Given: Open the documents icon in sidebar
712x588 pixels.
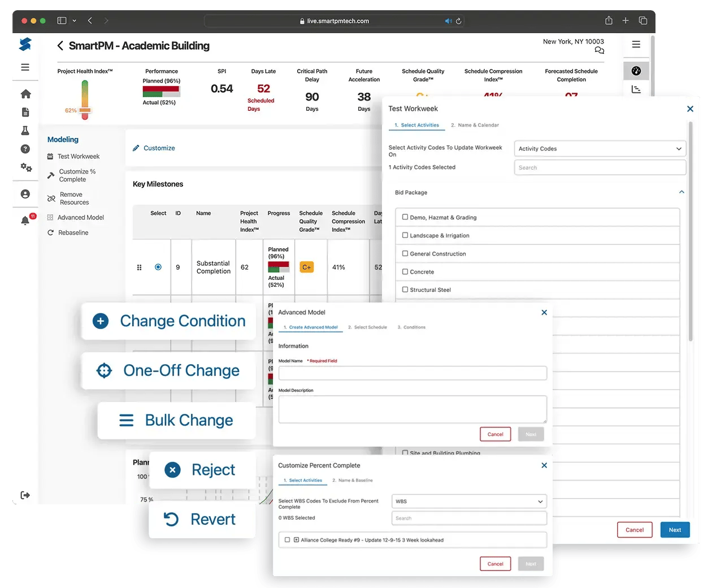Looking at the screenshot, I should 25,113.
